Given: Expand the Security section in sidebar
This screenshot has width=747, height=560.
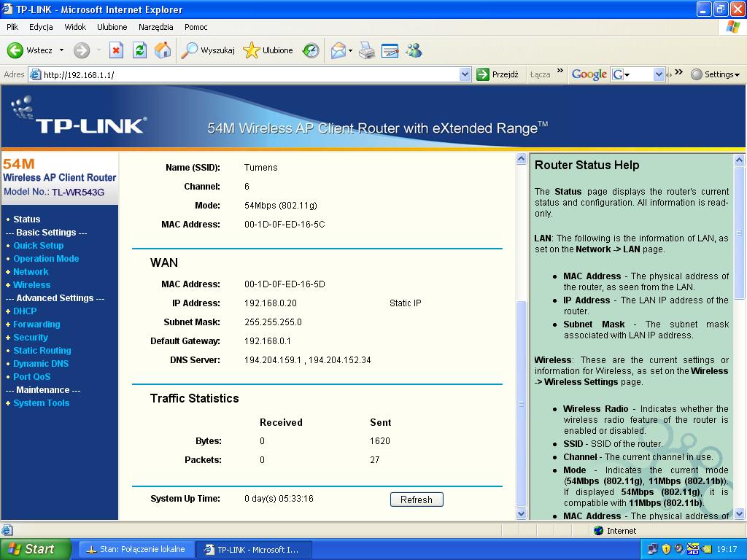Looking at the screenshot, I should point(31,337).
